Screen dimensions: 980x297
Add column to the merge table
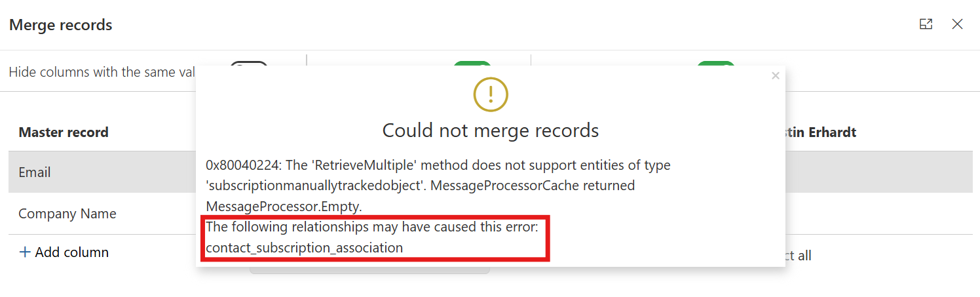pos(64,252)
